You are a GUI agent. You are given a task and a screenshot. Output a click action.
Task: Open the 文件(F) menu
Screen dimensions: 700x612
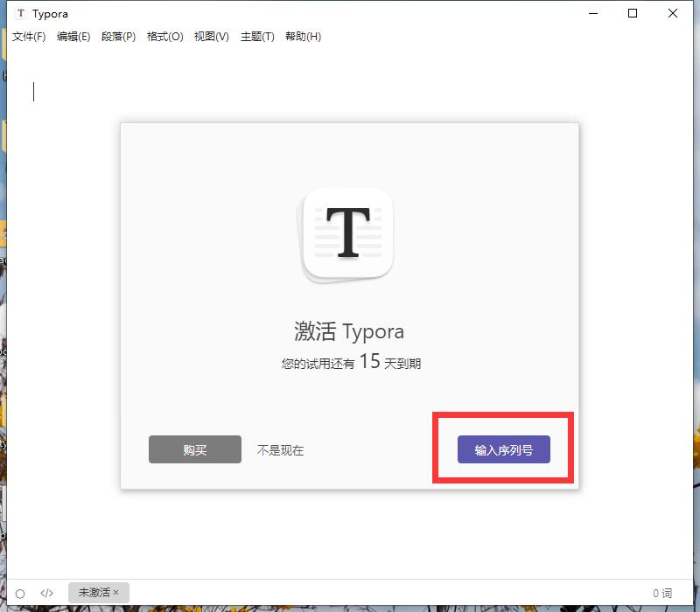(29, 37)
